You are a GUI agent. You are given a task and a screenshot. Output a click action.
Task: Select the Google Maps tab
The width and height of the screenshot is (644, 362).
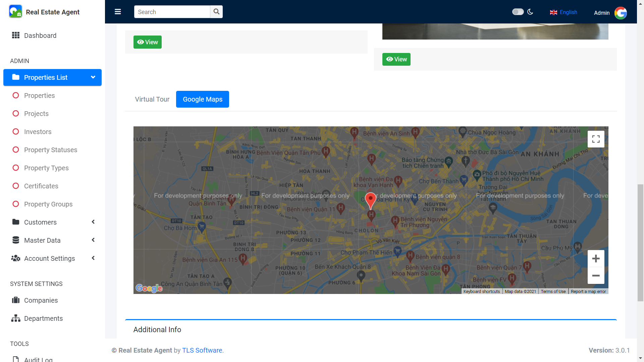tap(202, 99)
